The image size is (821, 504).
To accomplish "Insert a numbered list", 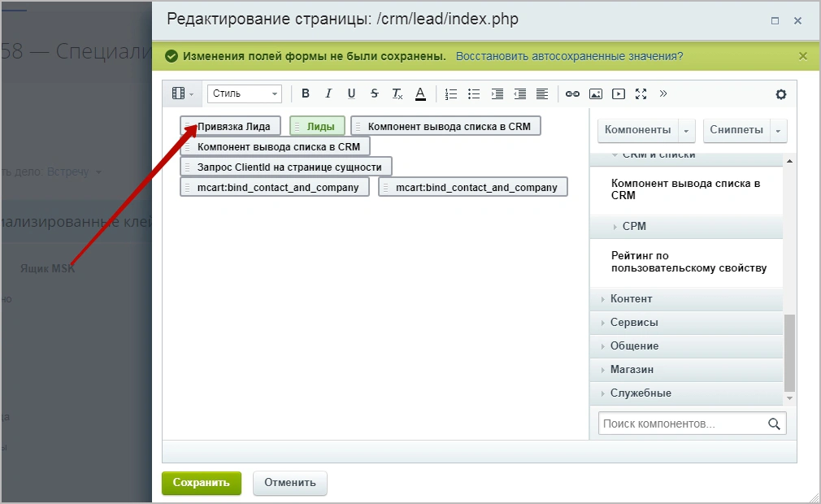I will (x=451, y=93).
